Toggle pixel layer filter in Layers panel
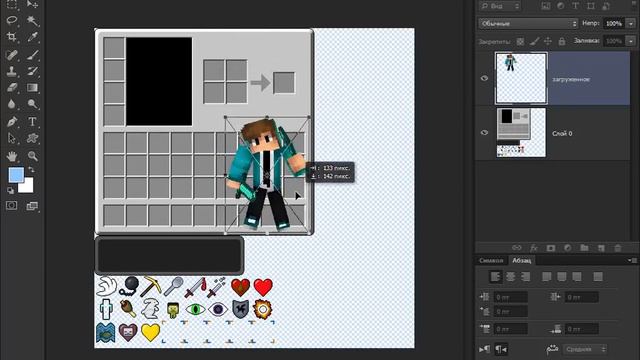The height and width of the screenshot is (360, 640). (x=546, y=6)
